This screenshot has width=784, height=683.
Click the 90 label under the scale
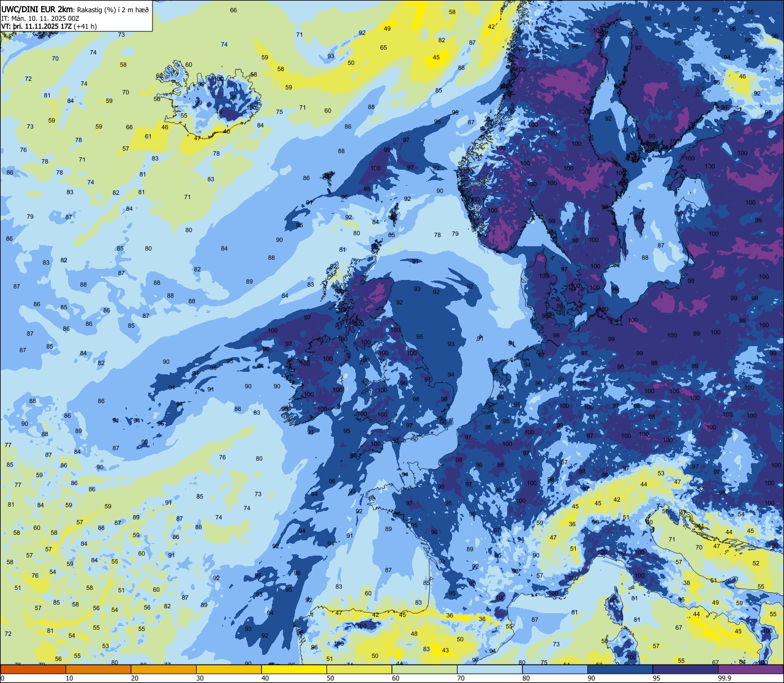tap(591, 678)
